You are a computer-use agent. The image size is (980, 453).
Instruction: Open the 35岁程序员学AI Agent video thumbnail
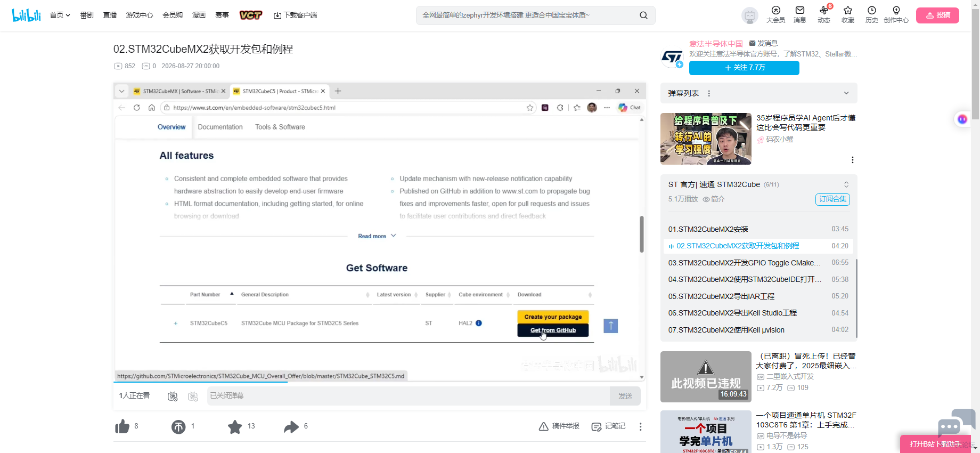706,139
